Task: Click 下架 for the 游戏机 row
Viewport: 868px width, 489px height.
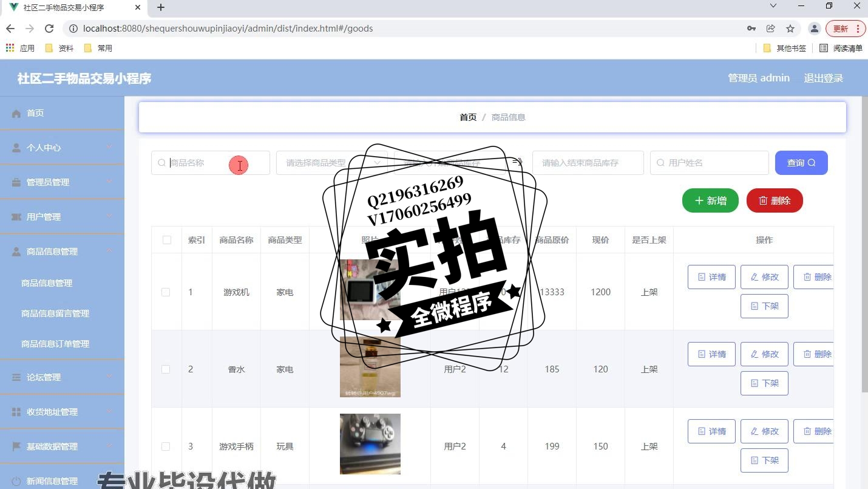Action: click(x=764, y=306)
